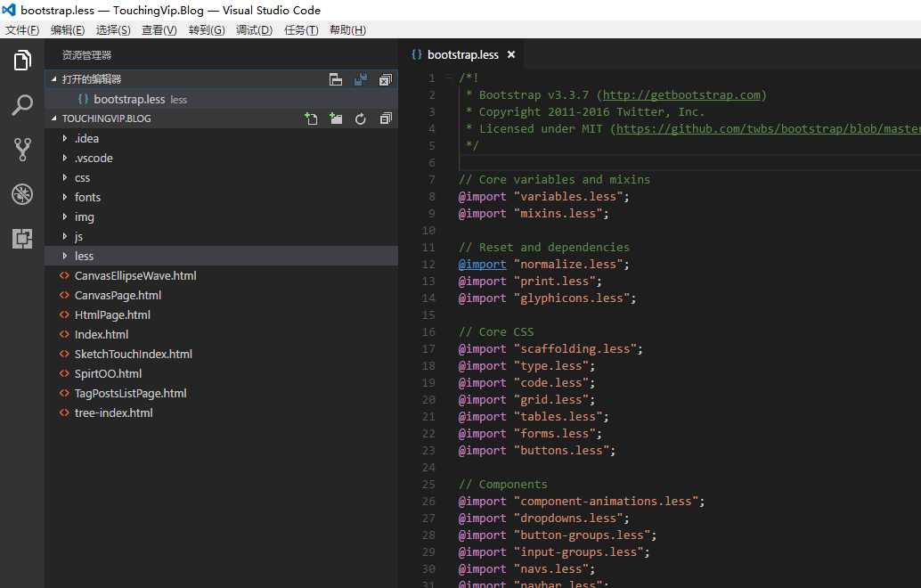Click the 资源管理器 panel title
This screenshot has width=921, height=588.
click(x=87, y=55)
